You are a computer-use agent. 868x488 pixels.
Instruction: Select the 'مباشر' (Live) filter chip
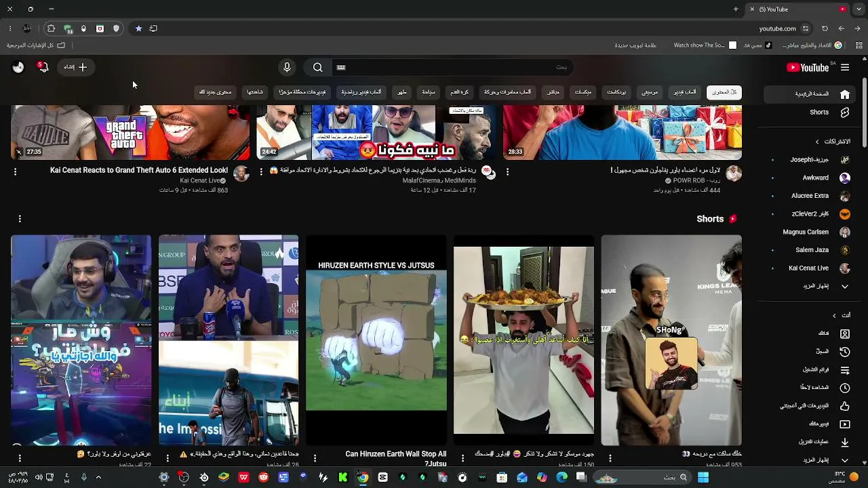point(553,92)
